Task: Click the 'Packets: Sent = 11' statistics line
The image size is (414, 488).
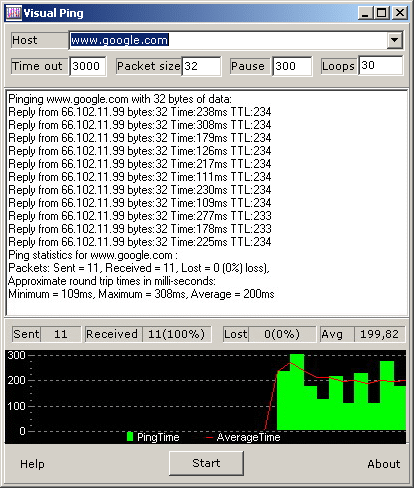Action: click(139, 268)
